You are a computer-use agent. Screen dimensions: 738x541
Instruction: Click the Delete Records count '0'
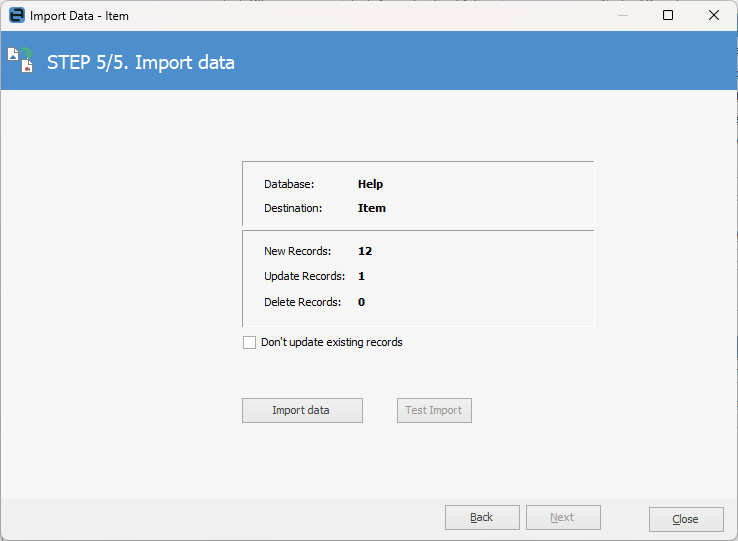coord(361,302)
